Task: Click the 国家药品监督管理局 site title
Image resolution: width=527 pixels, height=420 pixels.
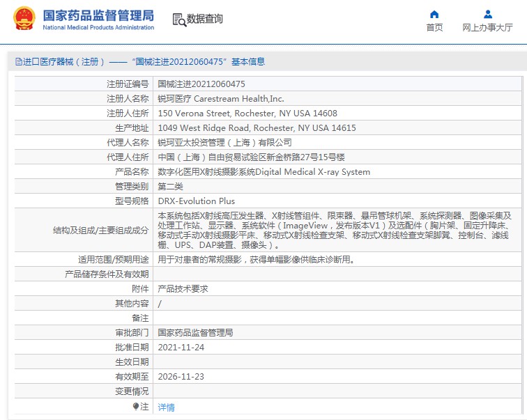Action: click(98, 15)
